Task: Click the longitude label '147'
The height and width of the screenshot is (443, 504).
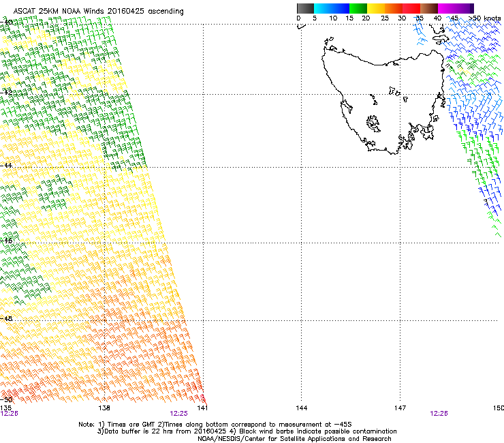Action: click(x=400, y=408)
